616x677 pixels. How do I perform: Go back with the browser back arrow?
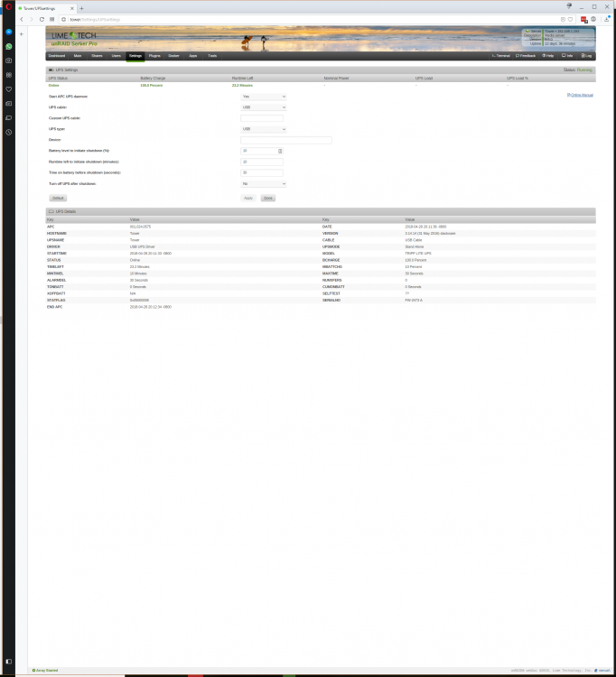point(22,20)
